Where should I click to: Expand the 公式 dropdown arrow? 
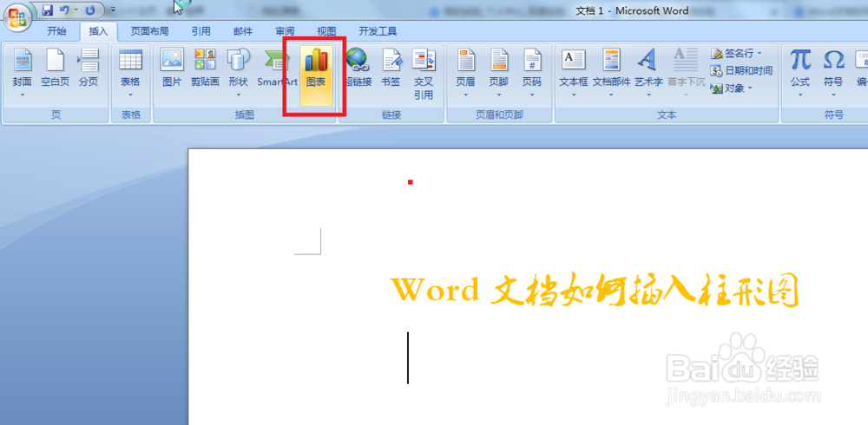pos(800,95)
